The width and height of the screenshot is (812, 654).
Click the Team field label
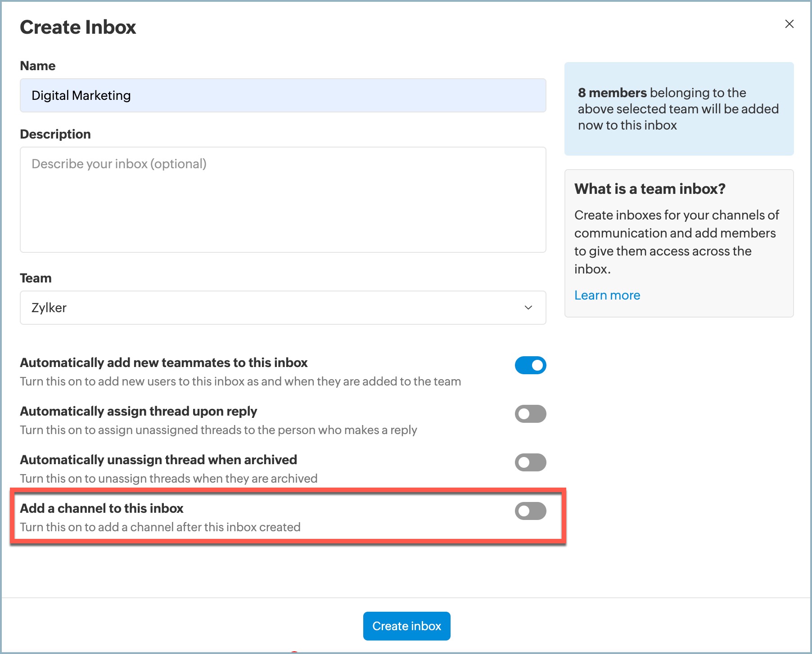pyautogui.click(x=36, y=278)
